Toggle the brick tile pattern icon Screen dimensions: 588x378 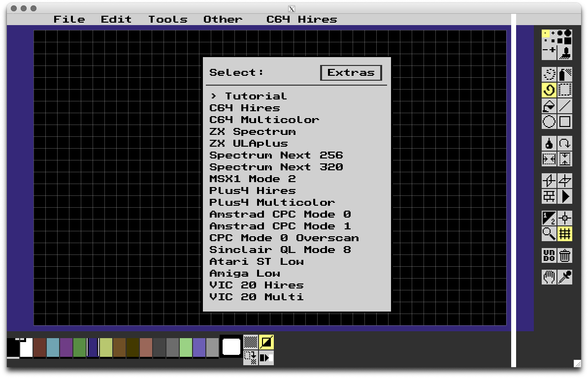(549, 196)
